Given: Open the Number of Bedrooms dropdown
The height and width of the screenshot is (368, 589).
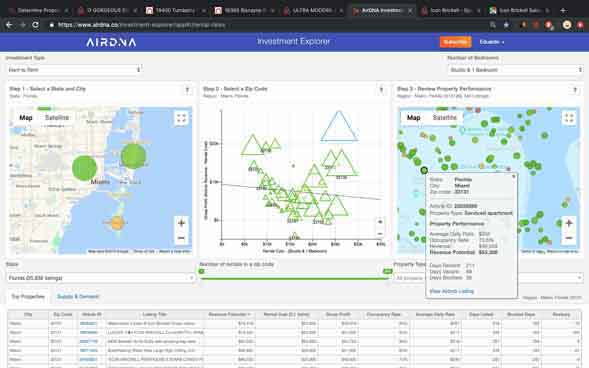Looking at the screenshot, I should click(x=515, y=70).
